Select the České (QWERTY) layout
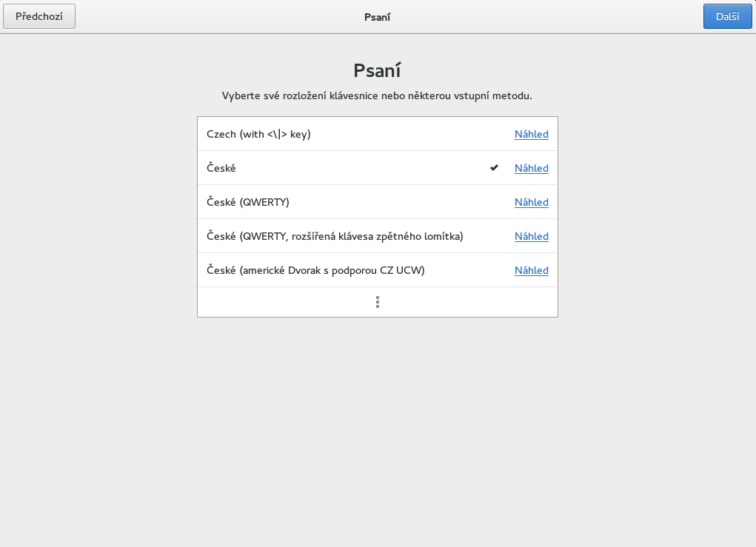 pos(248,202)
